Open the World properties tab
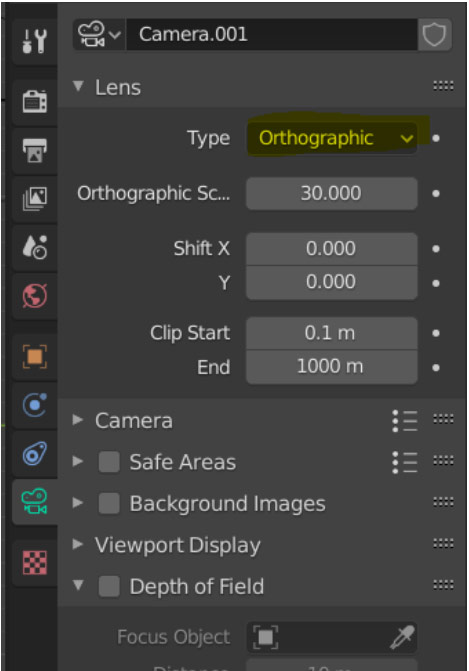 coord(35,296)
